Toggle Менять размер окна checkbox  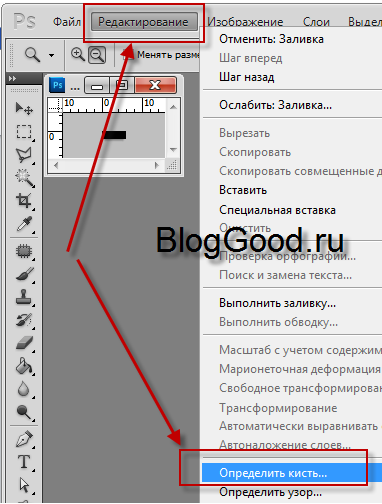point(127,55)
